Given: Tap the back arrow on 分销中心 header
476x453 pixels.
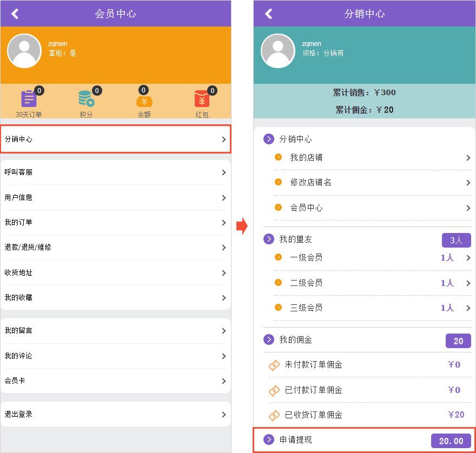Looking at the screenshot, I should 268,13.
